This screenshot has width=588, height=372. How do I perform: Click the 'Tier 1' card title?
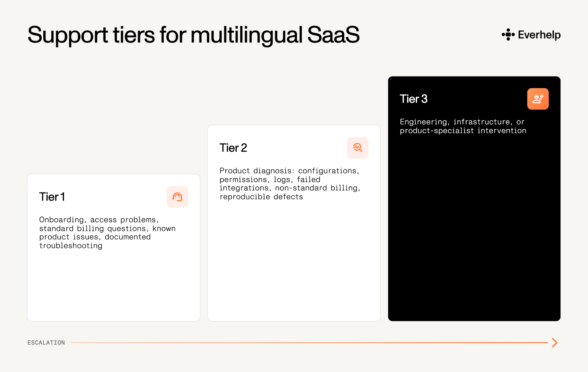[52, 197]
